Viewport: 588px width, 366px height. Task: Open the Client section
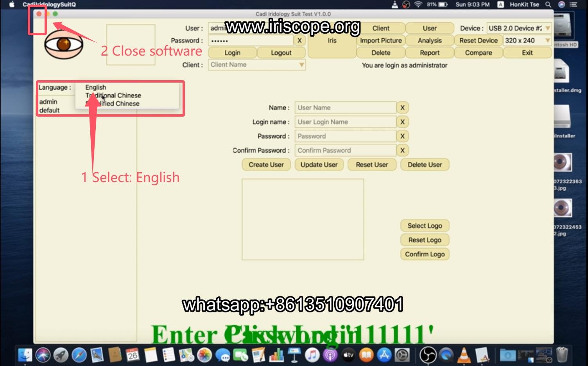381,28
